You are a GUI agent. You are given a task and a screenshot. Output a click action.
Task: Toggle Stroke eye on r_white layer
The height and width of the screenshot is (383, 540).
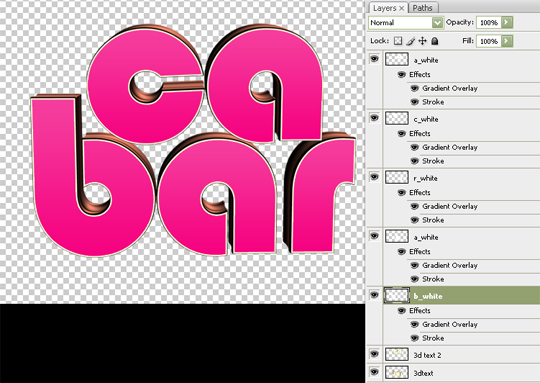pos(415,220)
